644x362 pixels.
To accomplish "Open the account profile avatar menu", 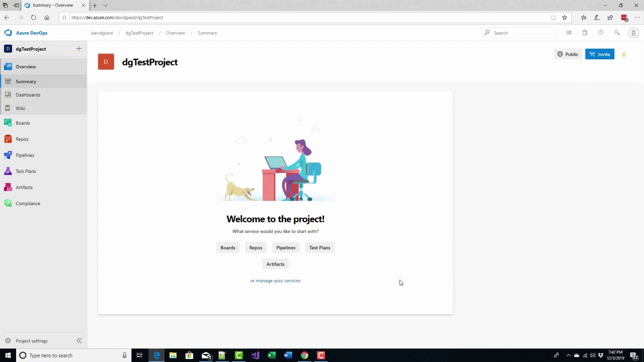I will [633, 33].
